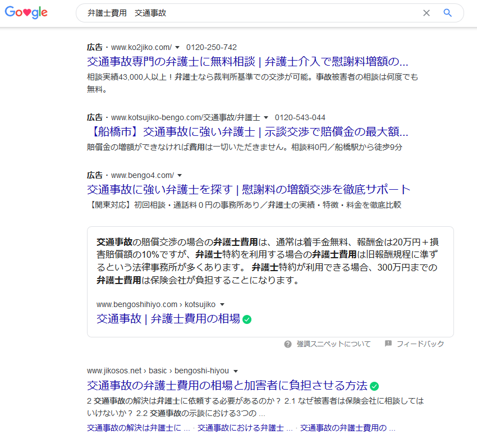
Task: Open the dropdown arrow beside jikosos.net › bengoshi-hiyou
Action: point(236,371)
